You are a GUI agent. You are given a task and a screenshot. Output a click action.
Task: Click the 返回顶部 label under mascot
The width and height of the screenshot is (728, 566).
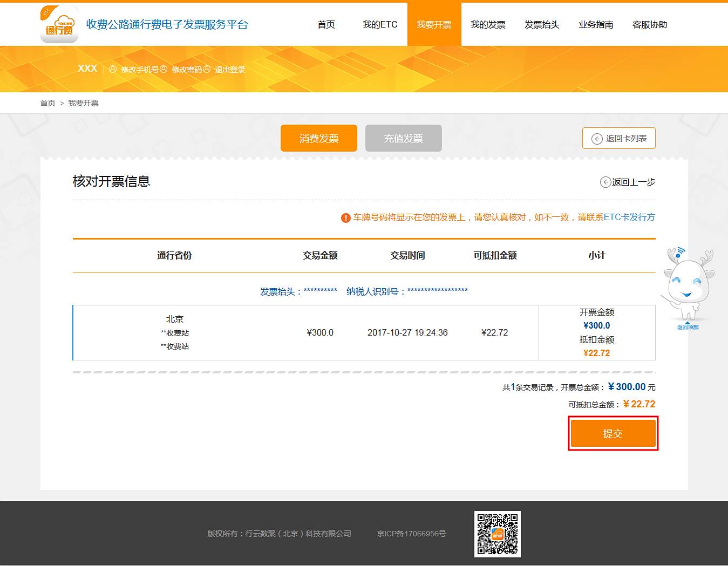coord(688,327)
